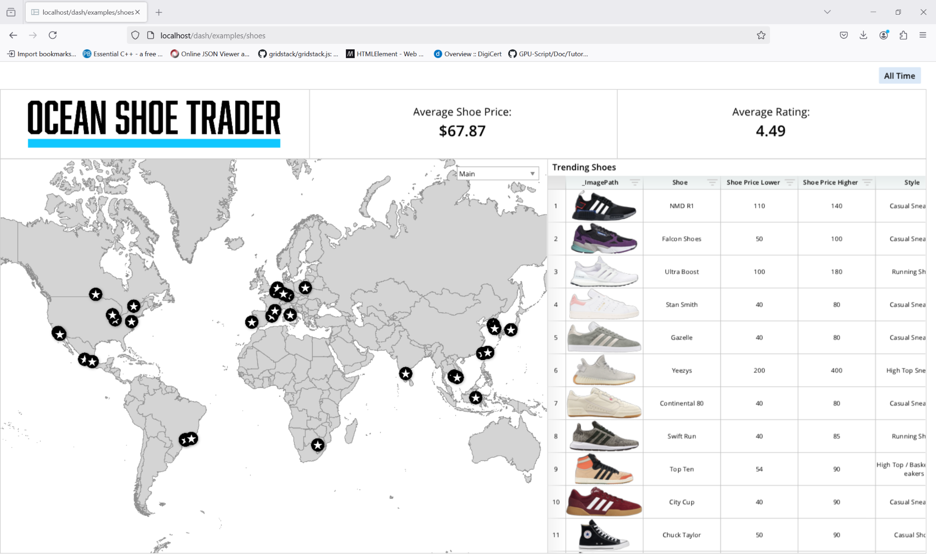Click the page info icon in address bar
The image size is (936, 560).
click(150, 35)
